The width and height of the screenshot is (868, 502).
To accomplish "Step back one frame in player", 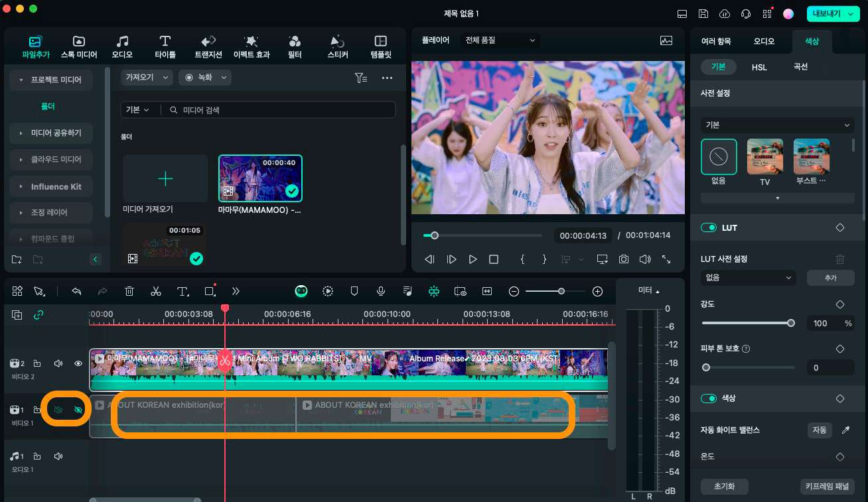I will tap(430, 259).
